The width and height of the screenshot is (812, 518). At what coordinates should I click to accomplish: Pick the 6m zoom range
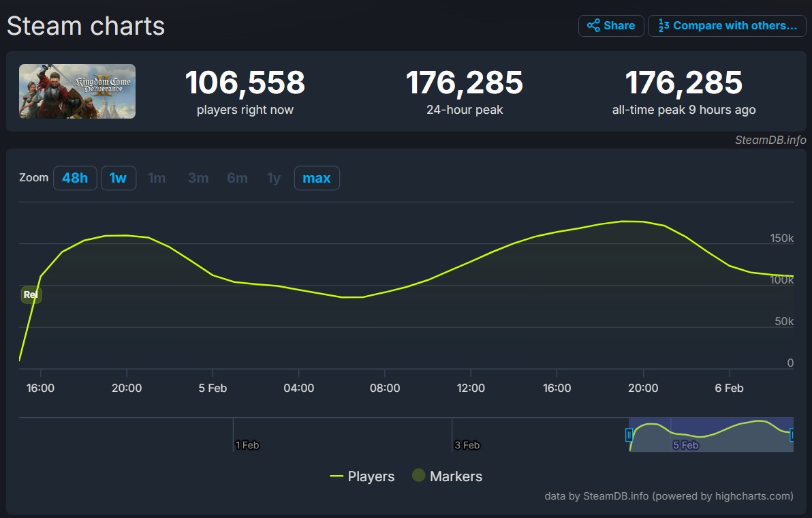coord(237,178)
